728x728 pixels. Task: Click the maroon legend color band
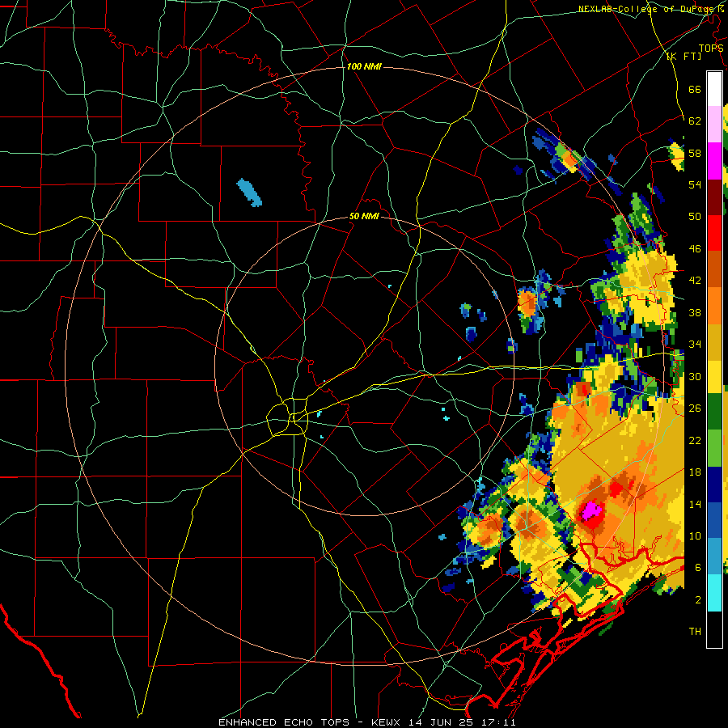coord(714,197)
